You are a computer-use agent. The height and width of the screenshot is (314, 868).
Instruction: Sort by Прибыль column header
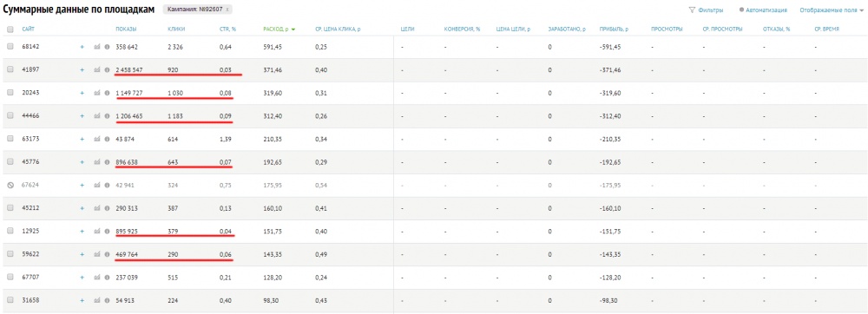(x=614, y=29)
